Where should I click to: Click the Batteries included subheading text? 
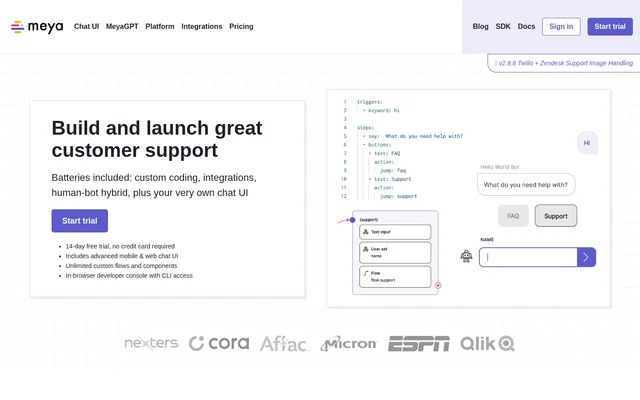click(154, 185)
